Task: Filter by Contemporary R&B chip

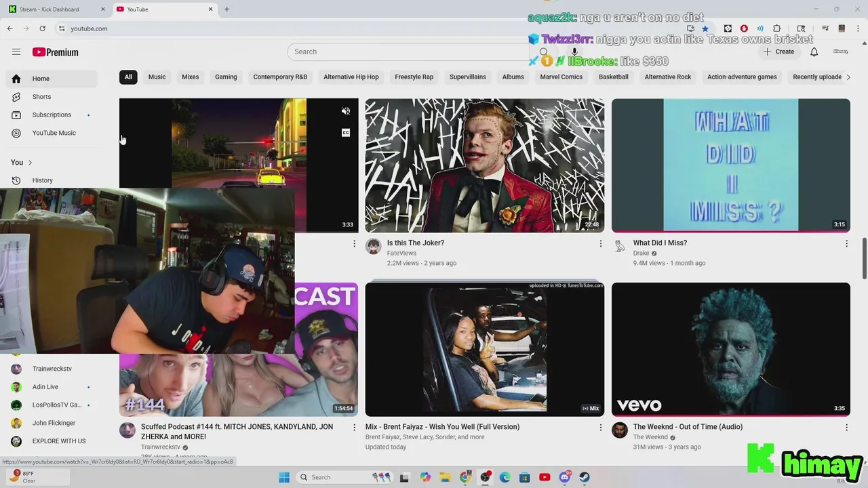Action: pyautogui.click(x=280, y=77)
